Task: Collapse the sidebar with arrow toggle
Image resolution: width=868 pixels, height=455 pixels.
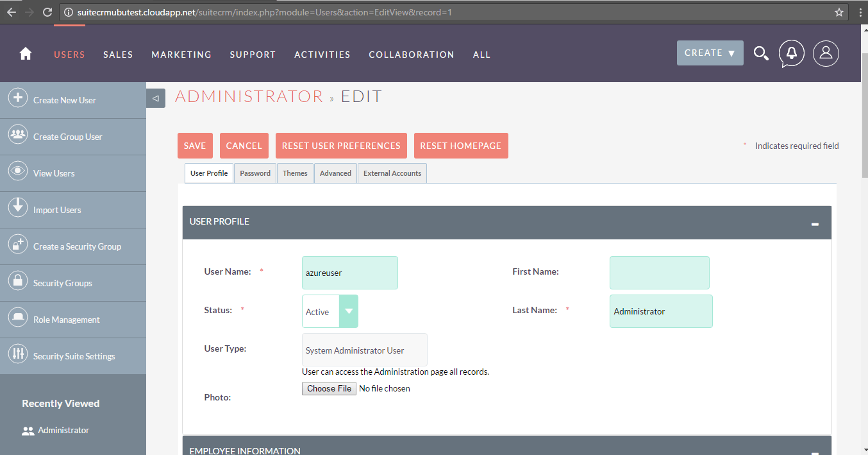Action: click(x=156, y=98)
